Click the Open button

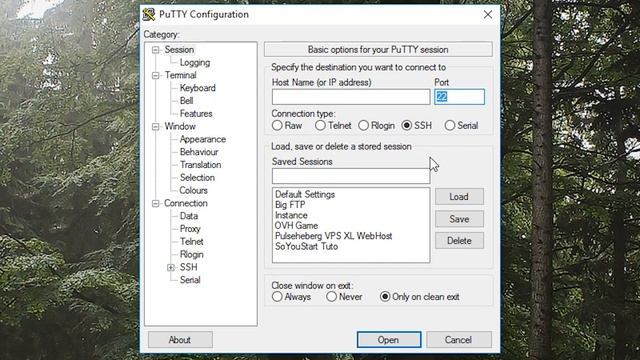coord(389,340)
